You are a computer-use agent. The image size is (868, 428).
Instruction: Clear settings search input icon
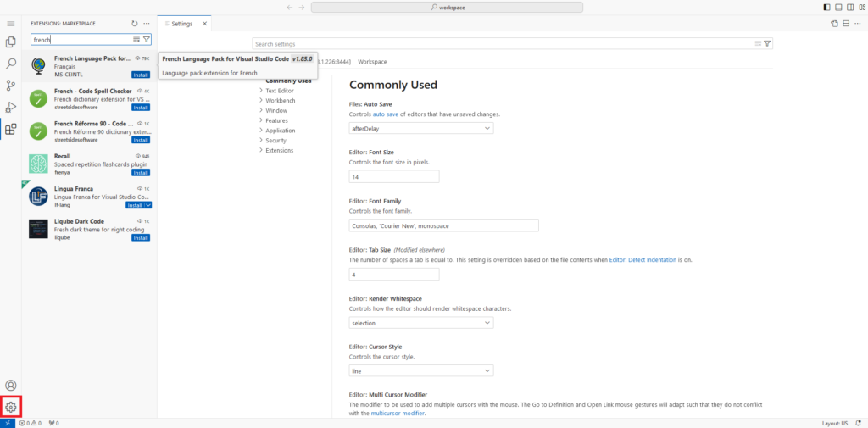[759, 44]
